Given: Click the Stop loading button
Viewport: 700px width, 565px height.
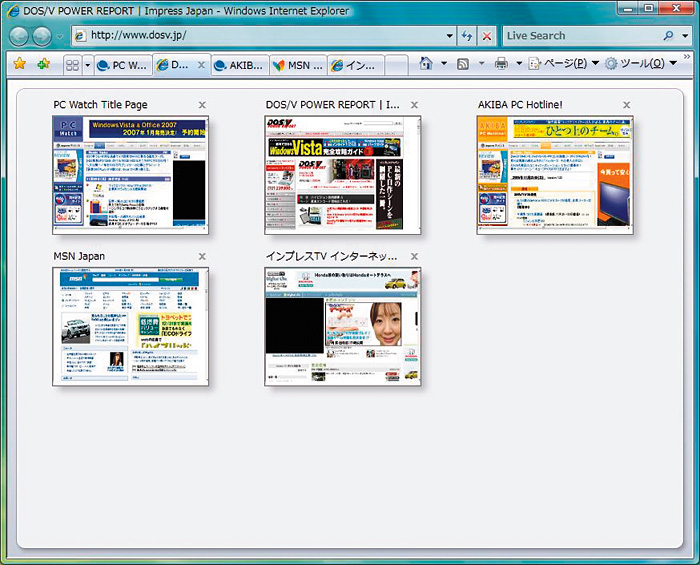Looking at the screenshot, I should pyautogui.click(x=487, y=35).
